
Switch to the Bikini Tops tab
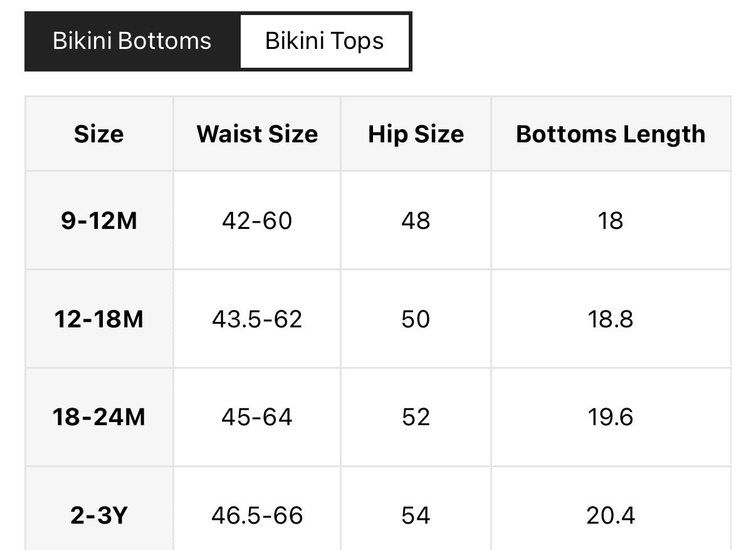(324, 41)
